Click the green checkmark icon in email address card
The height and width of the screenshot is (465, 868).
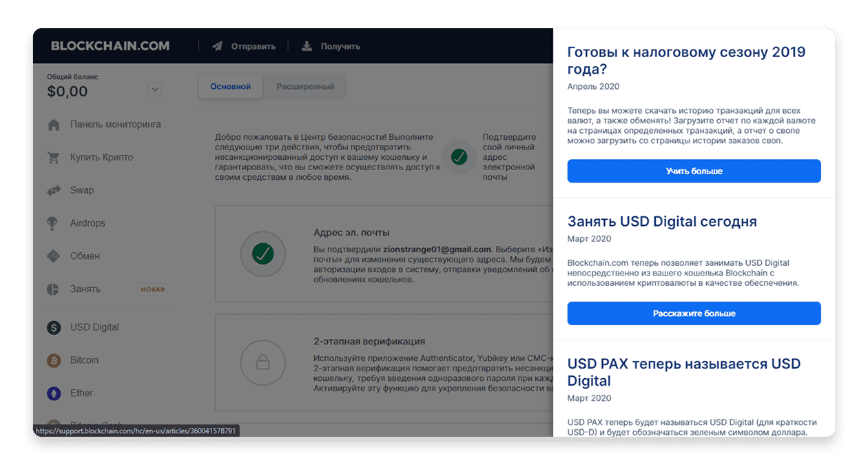[262, 254]
